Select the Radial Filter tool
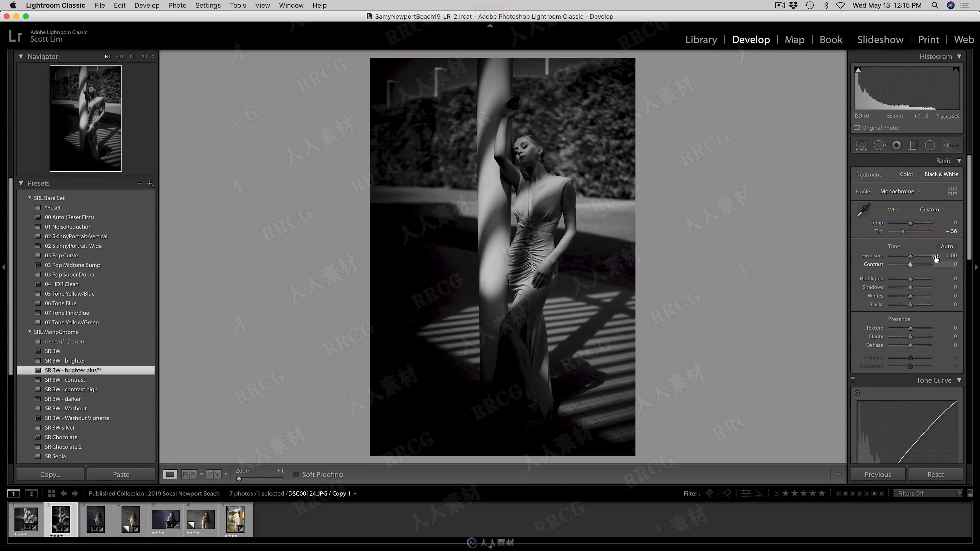The width and height of the screenshot is (980, 551). [930, 145]
